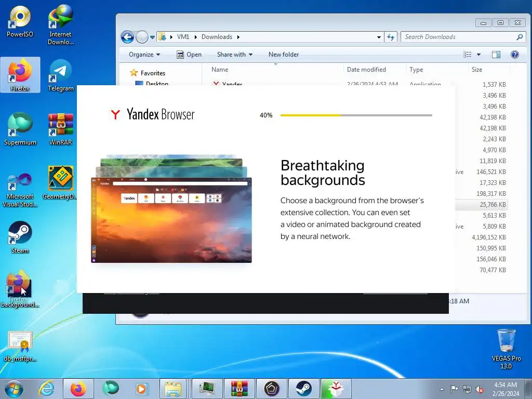Sort files by the Size column
Image resolution: width=532 pixels, height=399 pixels.
click(x=489, y=70)
